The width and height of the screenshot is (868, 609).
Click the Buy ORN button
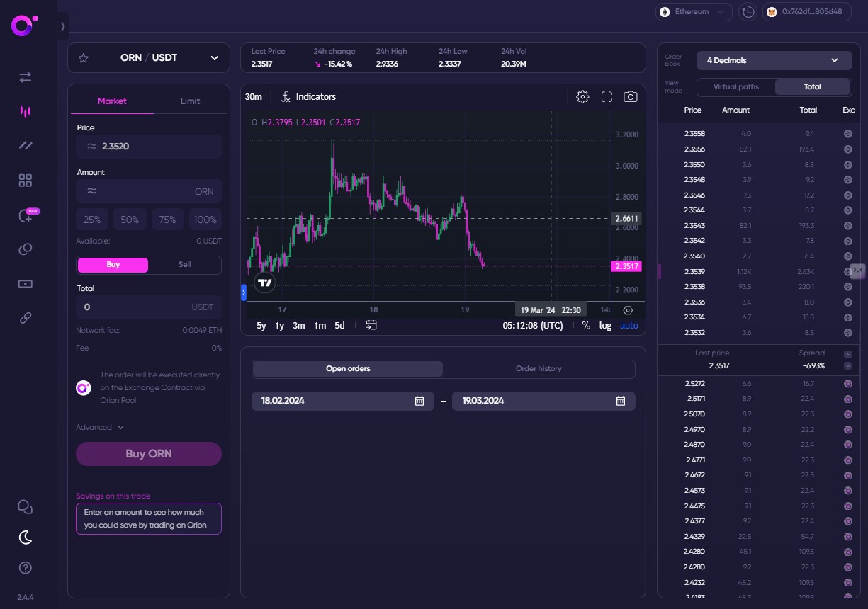[x=149, y=454]
